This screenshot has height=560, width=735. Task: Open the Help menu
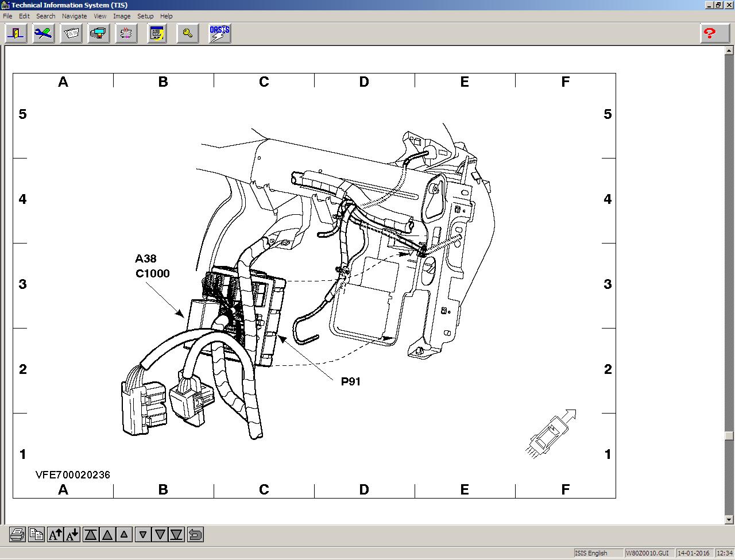tap(167, 16)
